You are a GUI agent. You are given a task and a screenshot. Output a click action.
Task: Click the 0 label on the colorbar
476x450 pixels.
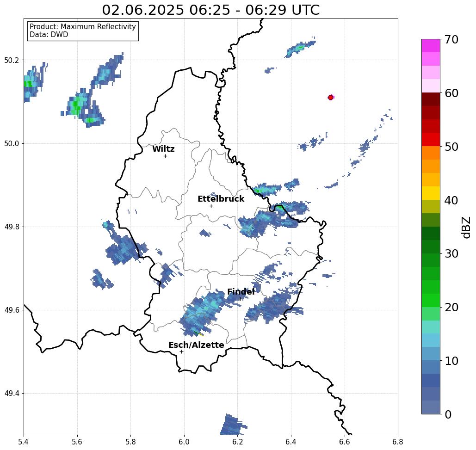[448, 414]
